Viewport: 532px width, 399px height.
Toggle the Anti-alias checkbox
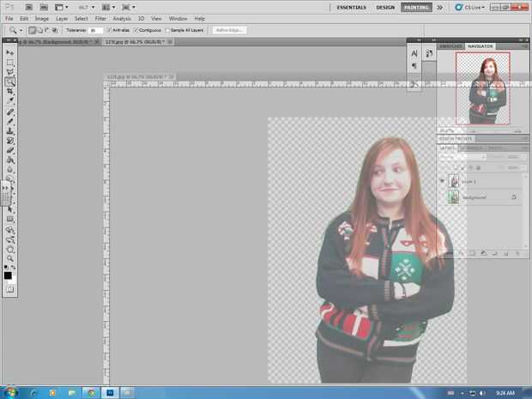(109, 30)
